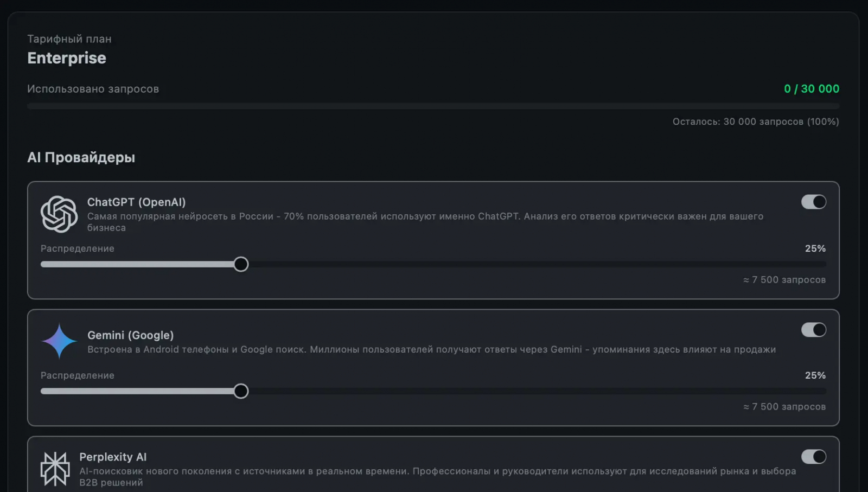
Task: Click the 0 / 30 000 usage counter
Action: (811, 89)
